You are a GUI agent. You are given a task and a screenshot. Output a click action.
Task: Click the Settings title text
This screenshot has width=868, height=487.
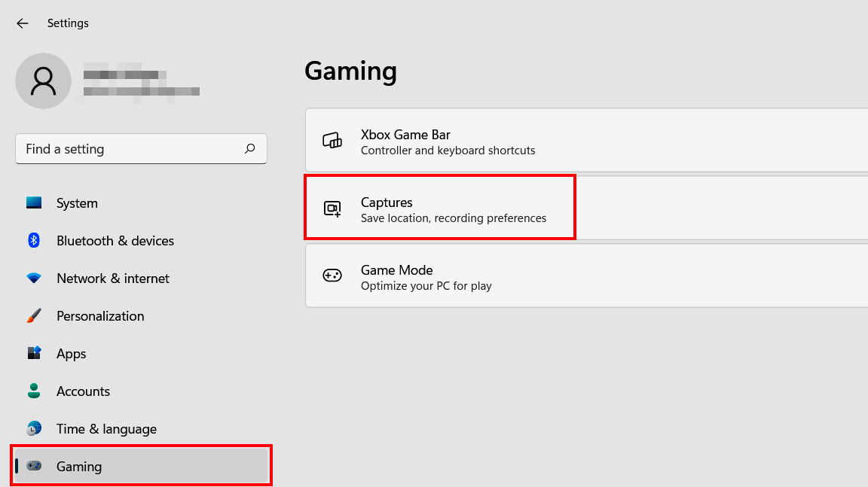(68, 23)
